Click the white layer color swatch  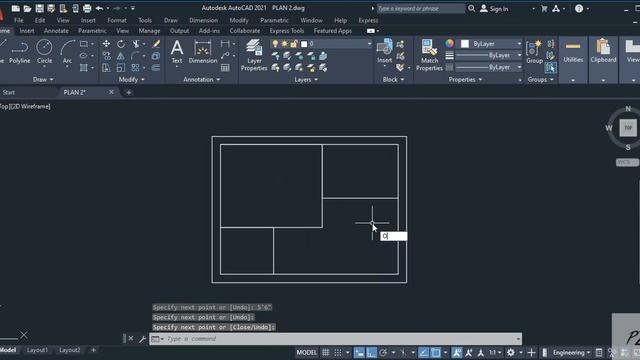(304, 44)
